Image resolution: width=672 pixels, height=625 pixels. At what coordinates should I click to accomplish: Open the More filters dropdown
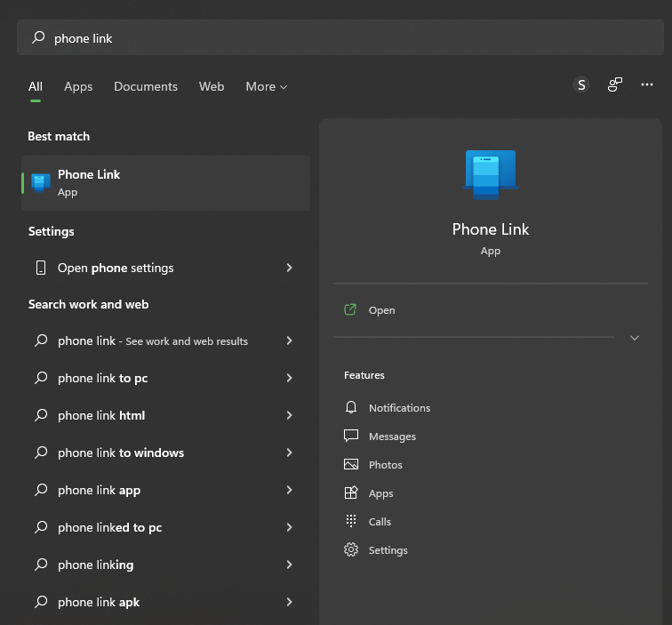(x=266, y=86)
